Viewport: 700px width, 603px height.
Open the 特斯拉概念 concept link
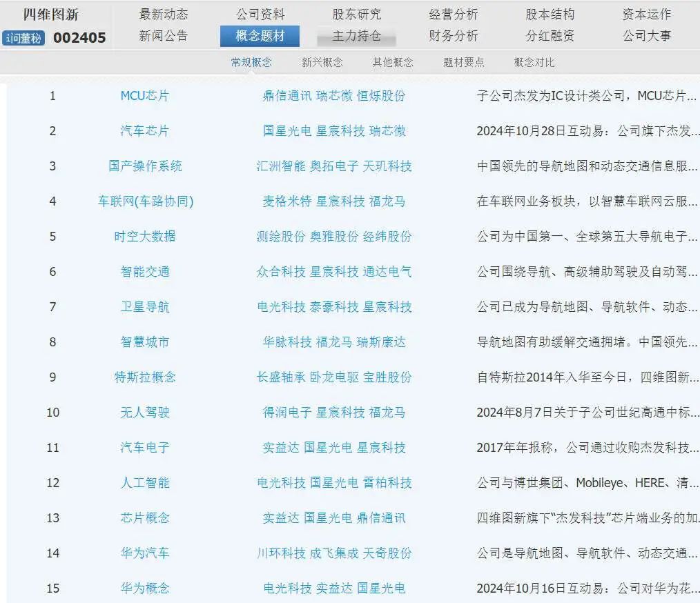pos(145,377)
